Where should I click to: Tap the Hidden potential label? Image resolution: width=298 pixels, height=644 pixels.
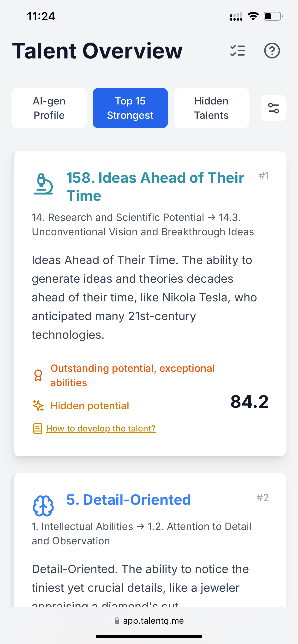(90, 406)
